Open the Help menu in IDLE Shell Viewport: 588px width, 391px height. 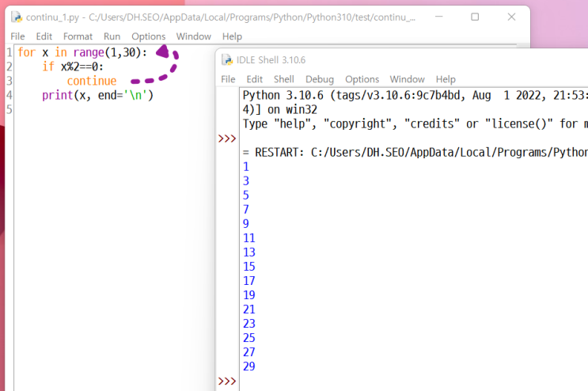pos(446,79)
